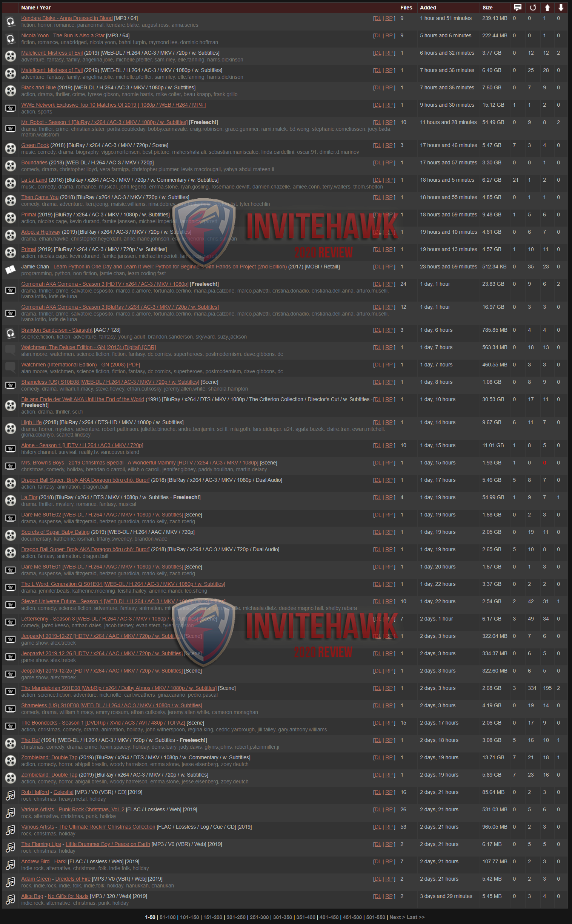Click comic icon beside Watchmen International Edition
This screenshot has height=924, width=572.
[11, 368]
